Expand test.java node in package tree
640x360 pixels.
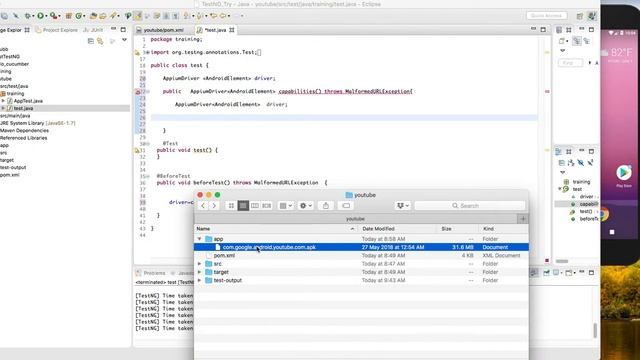[3, 108]
